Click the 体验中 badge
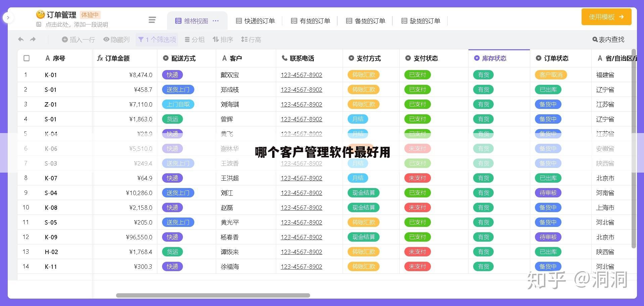This screenshot has height=306, width=644. pyautogui.click(x=90, y=15)
